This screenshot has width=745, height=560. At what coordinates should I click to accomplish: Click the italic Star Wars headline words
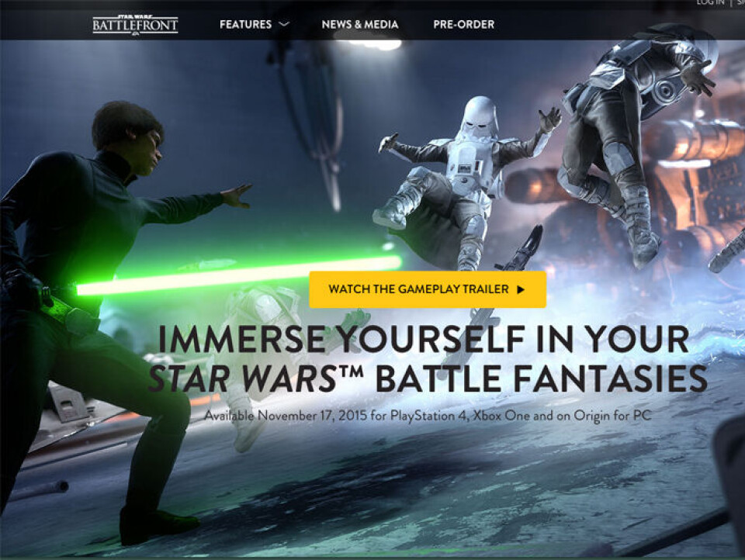point(241,379)
